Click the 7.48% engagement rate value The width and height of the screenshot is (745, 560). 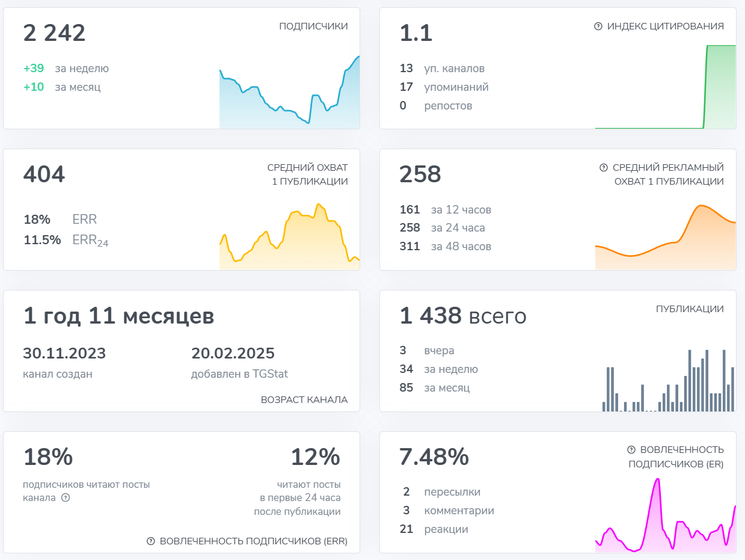click(434, 457)
